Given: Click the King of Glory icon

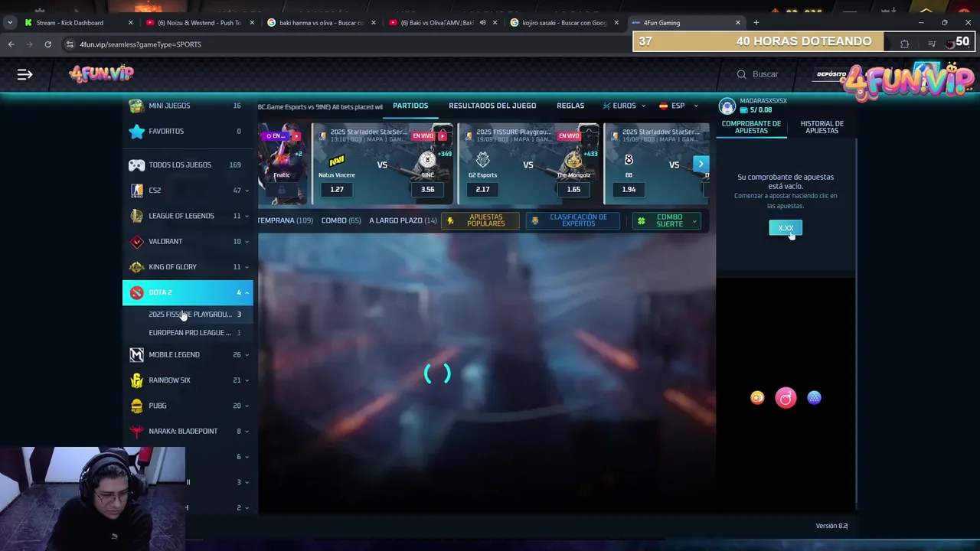Looking at the screenshot, I should (x=136, y=267).
